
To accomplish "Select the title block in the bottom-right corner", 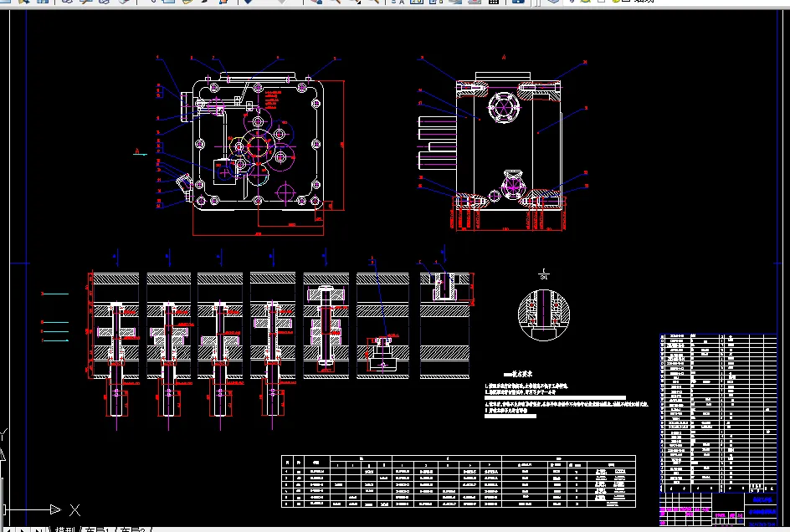I will [719, 510].
